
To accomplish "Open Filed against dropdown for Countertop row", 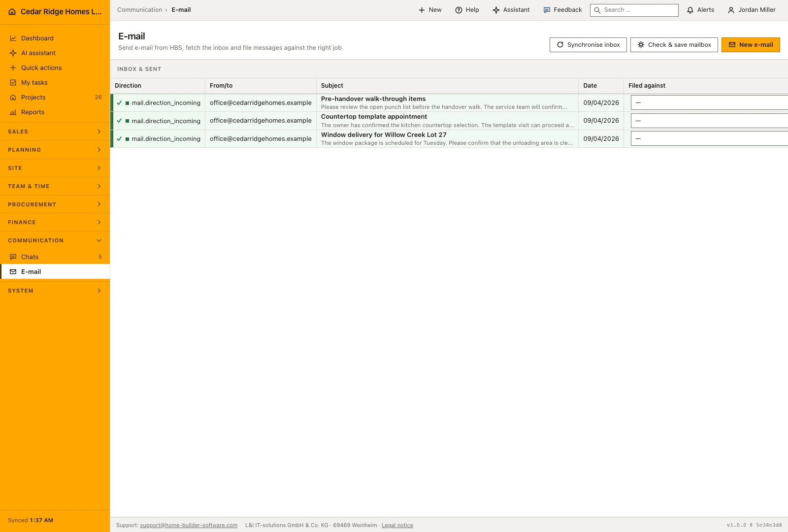I will tap(709, 121).
